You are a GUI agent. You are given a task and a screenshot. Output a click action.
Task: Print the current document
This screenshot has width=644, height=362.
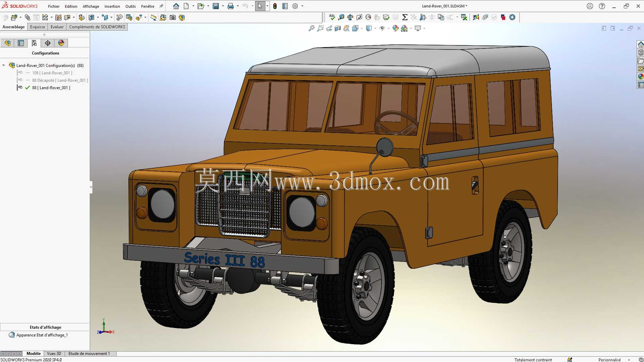231,6
